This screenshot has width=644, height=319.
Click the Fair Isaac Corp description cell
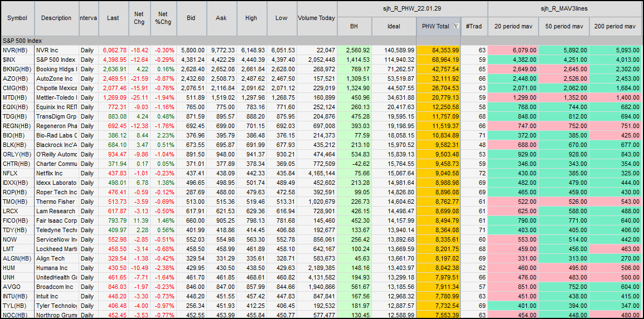(x=57, y=220)
